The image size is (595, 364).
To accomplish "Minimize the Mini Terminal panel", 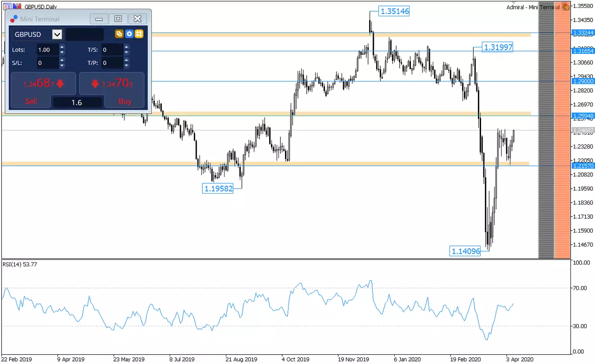I will point(99,19).
